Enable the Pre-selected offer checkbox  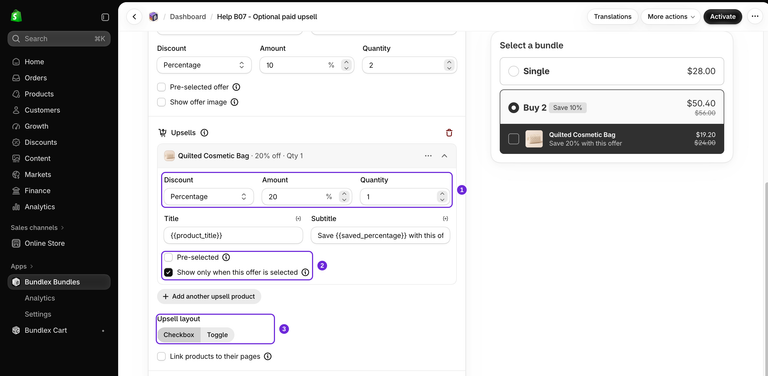click(x=161, y=87)
